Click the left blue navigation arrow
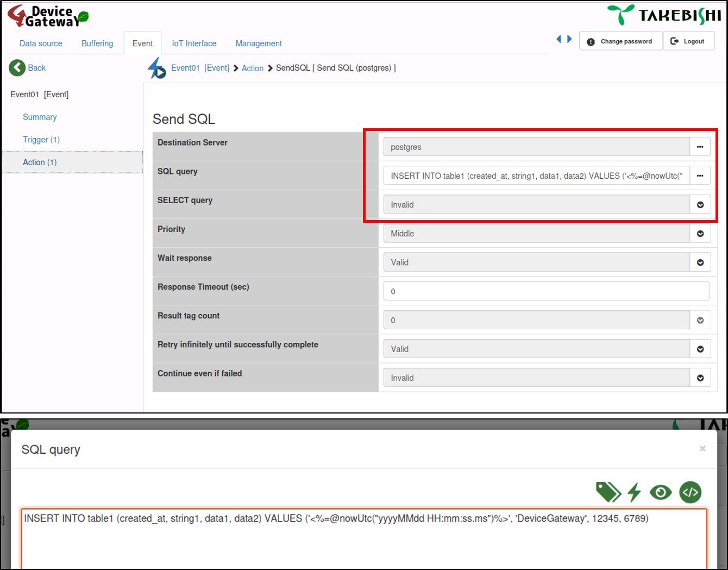 pyautogui.click(x=558, y=39)
